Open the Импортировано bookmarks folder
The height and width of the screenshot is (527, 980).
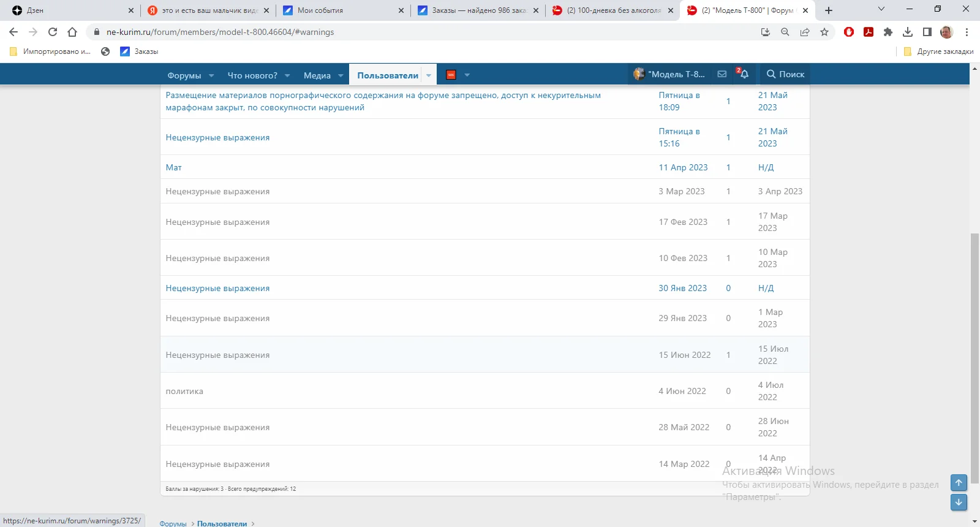pyautogui.click(x=50, y=51)
